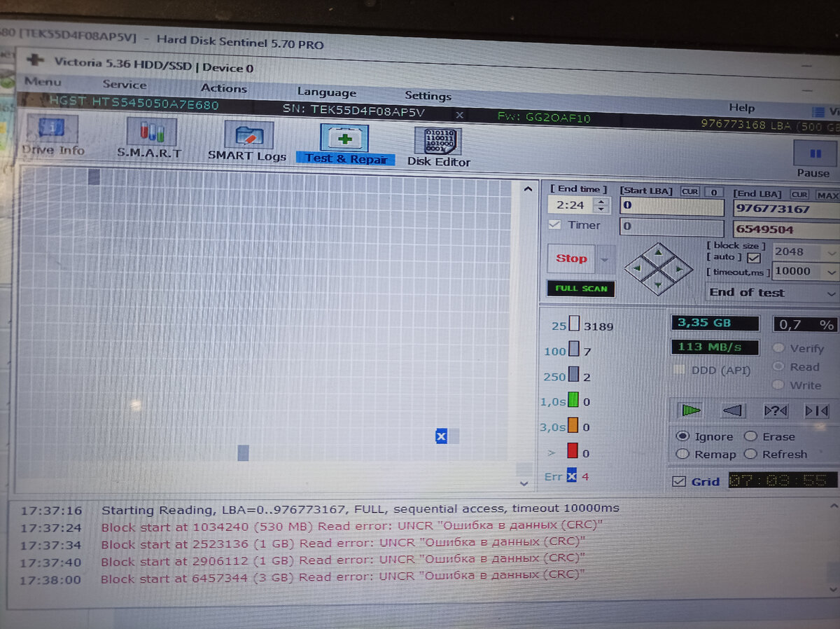Open the Drive Info panel
Image resolution: width=840 pixels, height=629 pixels.
pyautogui.click(x=52, y=136)
